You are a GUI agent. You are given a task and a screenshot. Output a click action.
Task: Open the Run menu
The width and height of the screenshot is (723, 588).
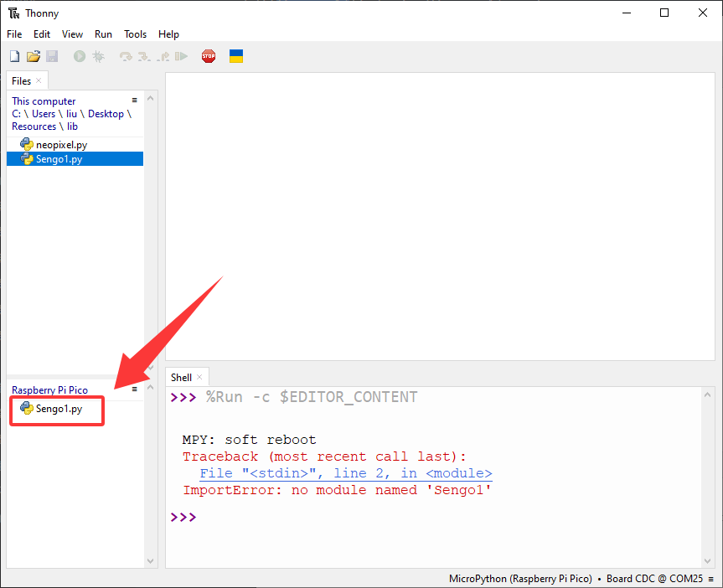pos(103,34)
